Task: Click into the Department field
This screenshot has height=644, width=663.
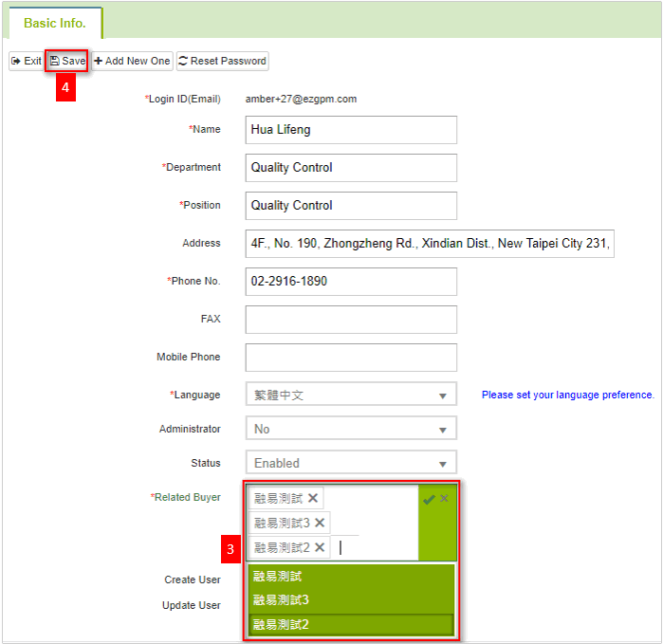Action: click(351, 168)
